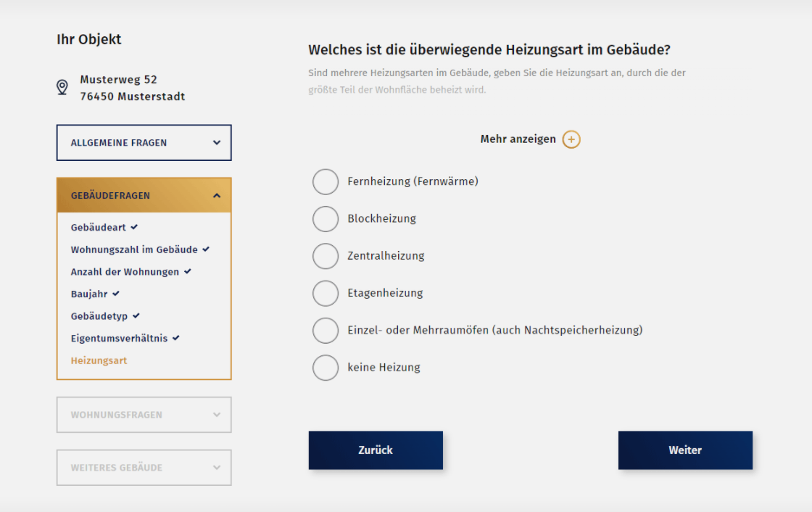This screenshot has width=812, height=512.
Task: Choose the Zentralheizung option
Action: click(x=326, y=256)
